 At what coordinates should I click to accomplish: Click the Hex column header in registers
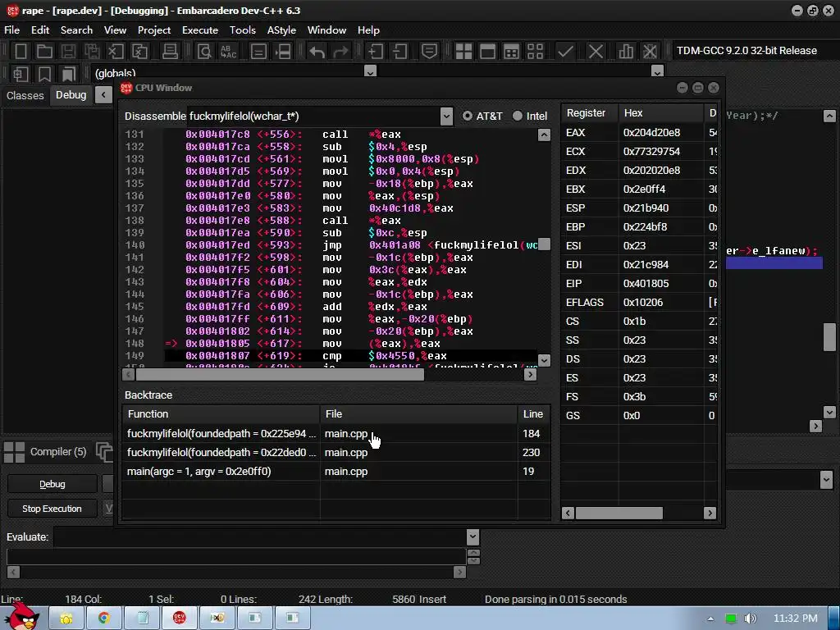(x=660, y=113)
